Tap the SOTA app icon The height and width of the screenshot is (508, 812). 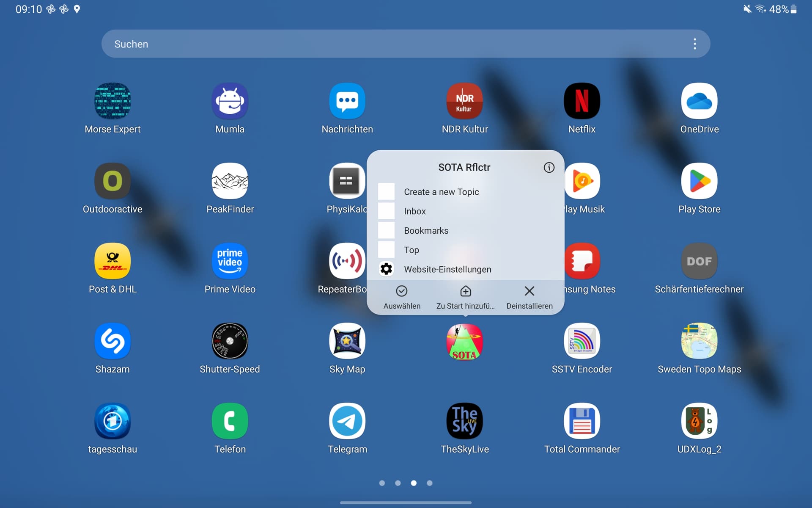pyautogui.click(x=464, y=342)
